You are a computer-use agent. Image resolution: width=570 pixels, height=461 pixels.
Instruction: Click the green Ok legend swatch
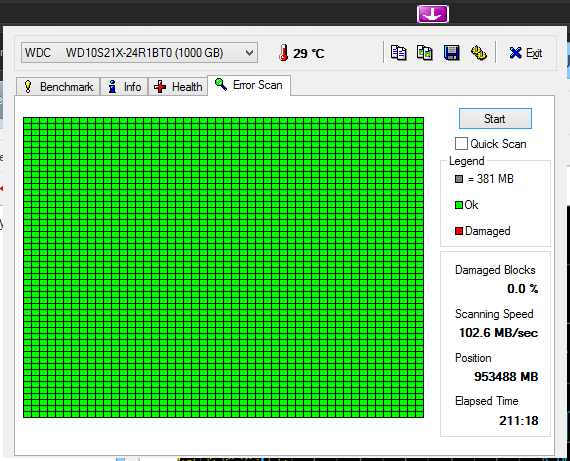(x=459, y=205)
